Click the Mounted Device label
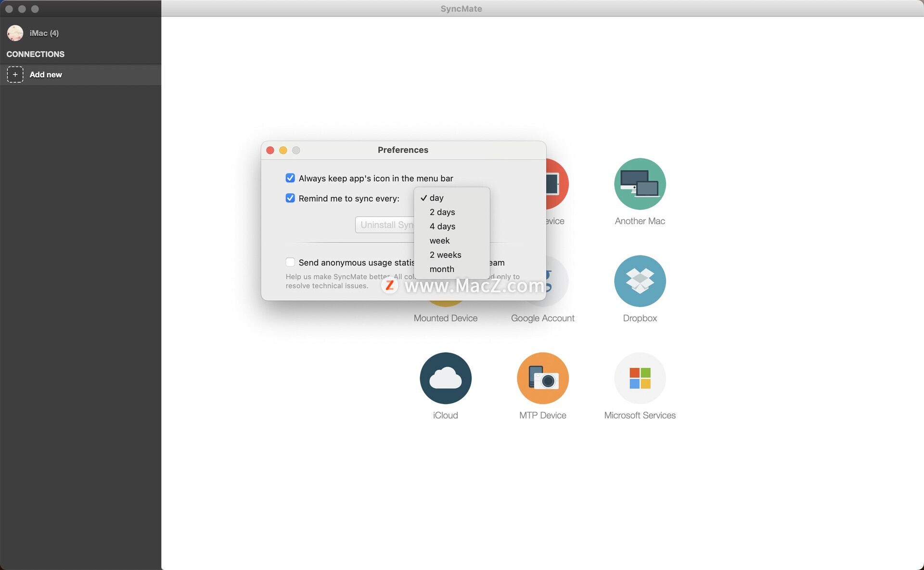924x570 pixels. [445, 318]
